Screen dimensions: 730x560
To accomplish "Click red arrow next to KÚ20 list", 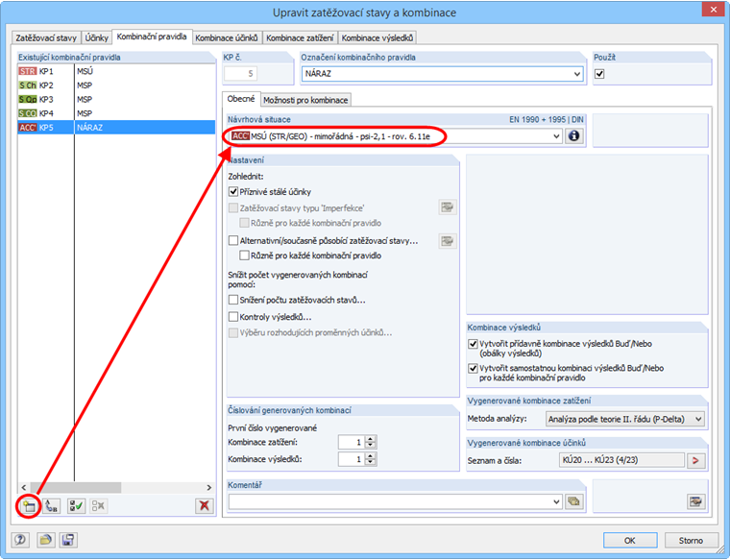I will click(x=695, y=460).
